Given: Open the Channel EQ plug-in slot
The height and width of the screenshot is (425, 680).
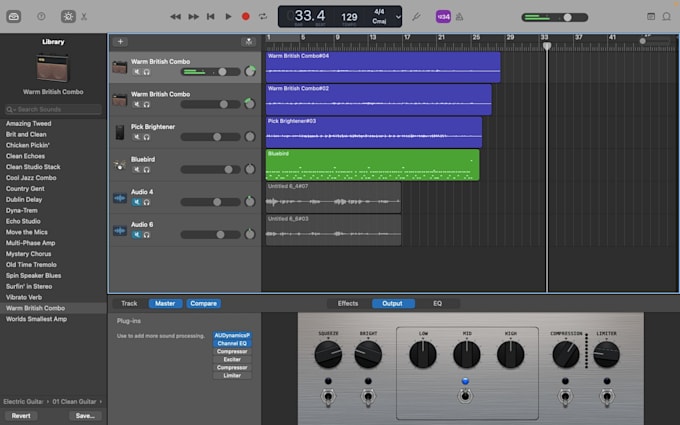Looking at the screenshot, I should point(232,343).
